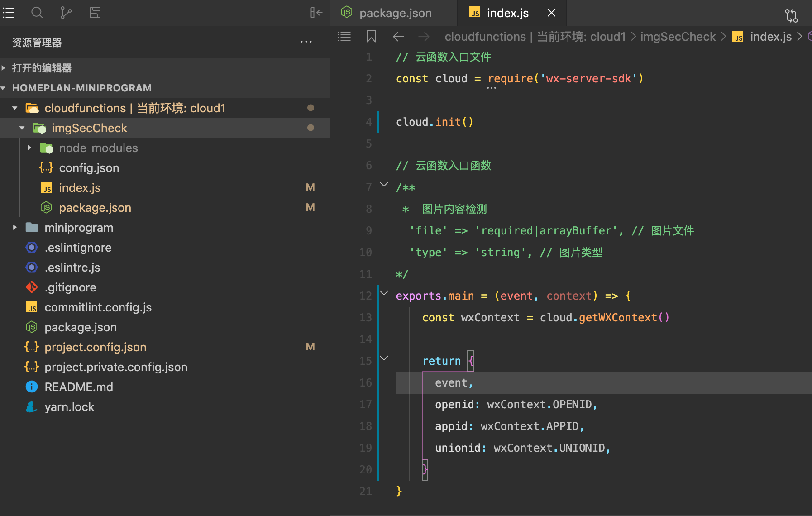Collapse the cloudfunctions folder arrow
The image size is (812, 516).
[15, 108]
